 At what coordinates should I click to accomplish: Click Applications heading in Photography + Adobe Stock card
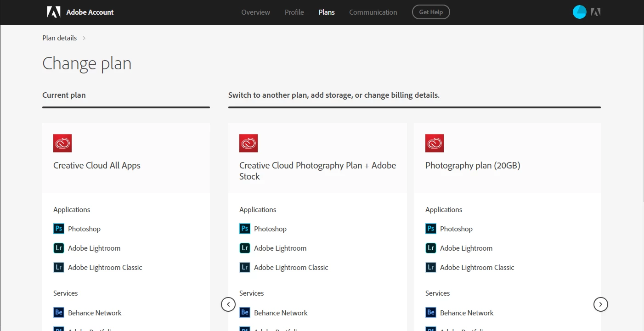point(258,209)
